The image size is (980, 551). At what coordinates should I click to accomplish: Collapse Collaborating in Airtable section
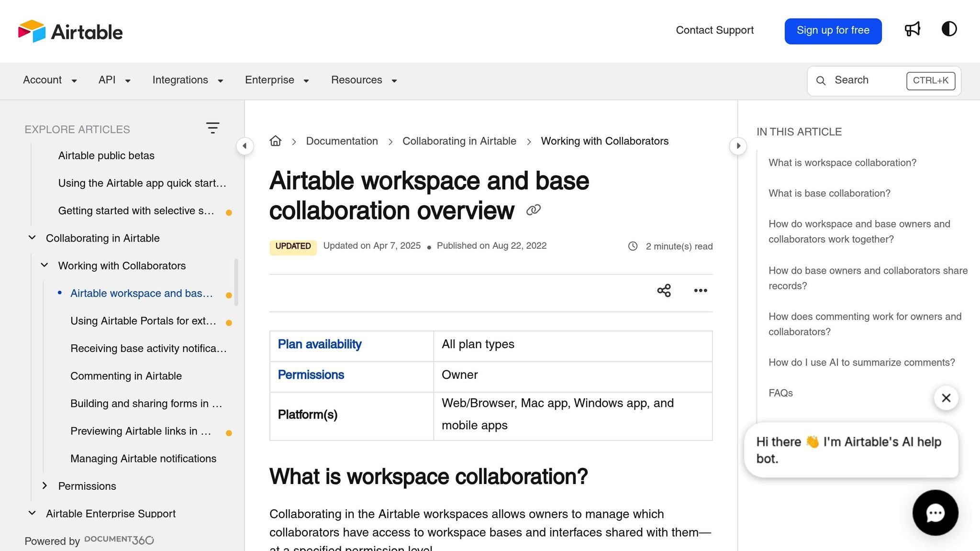(x=32, y=238)
